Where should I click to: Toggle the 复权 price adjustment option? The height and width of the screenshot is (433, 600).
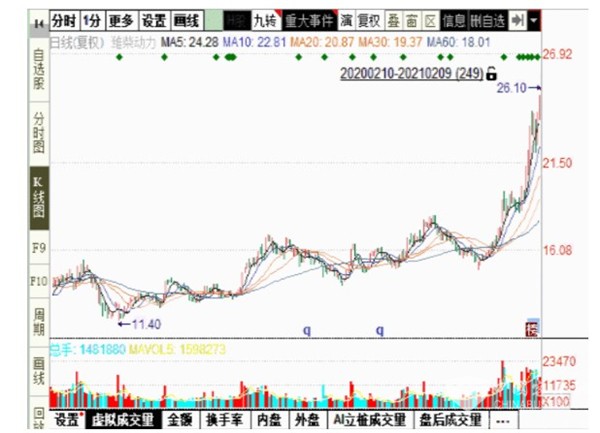click(367, 20)
